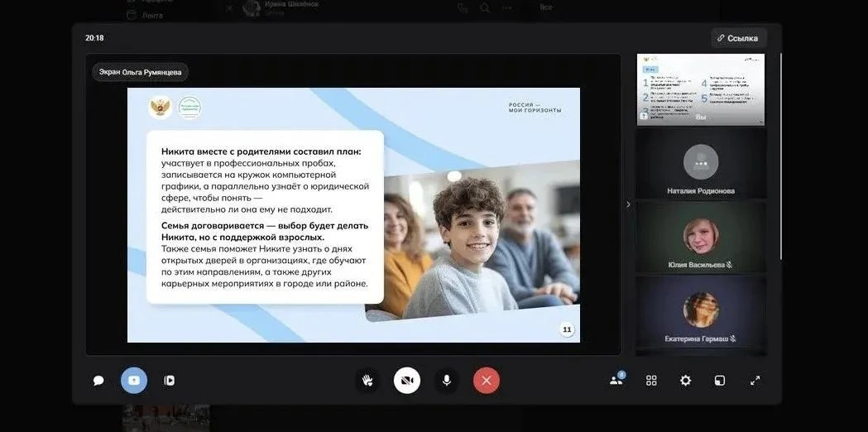This screenshot has height=432, width=868.
Task: Collapse the participants sidebar with the chevron
Action: (628, 204)
